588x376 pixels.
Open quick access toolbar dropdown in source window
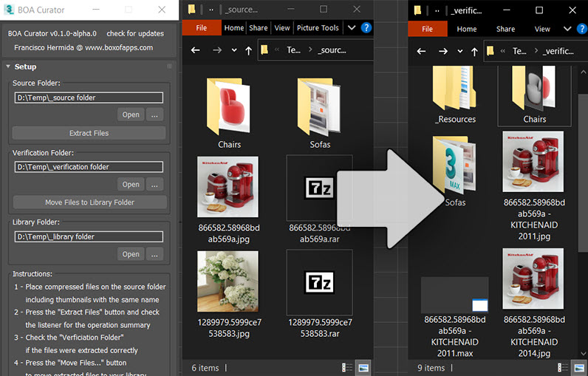pos(211,10)
